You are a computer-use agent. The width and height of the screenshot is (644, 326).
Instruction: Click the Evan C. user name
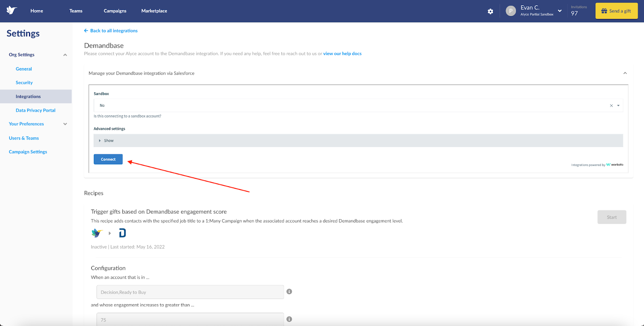(530, 8)
